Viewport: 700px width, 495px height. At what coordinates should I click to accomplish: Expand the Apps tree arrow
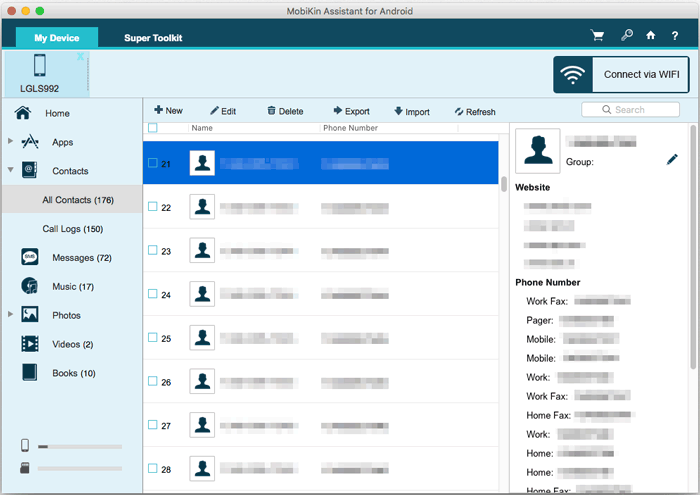coord(10,141)
